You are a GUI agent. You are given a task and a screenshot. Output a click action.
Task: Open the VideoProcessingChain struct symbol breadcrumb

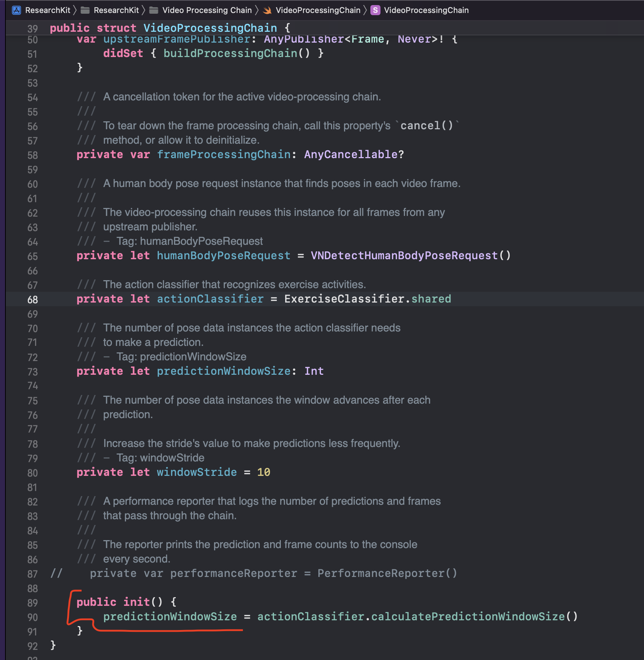click(x=426, y=10)
